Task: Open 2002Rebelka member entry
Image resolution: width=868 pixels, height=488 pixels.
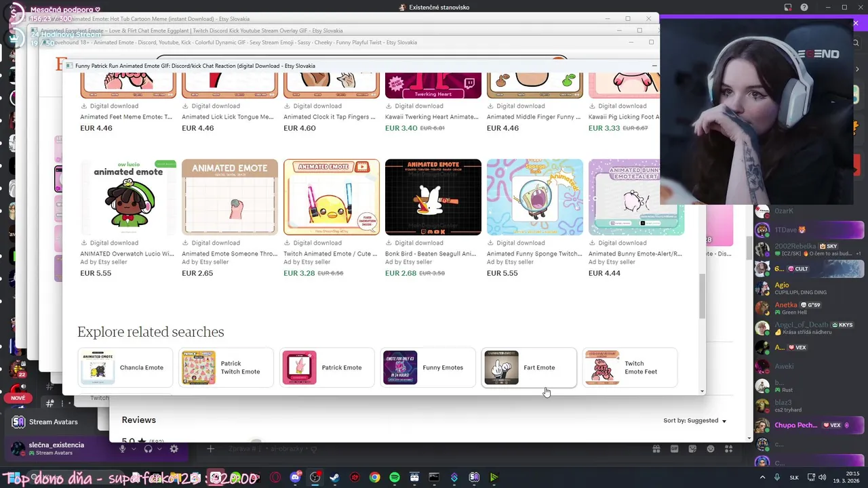Action: (810, 249)
